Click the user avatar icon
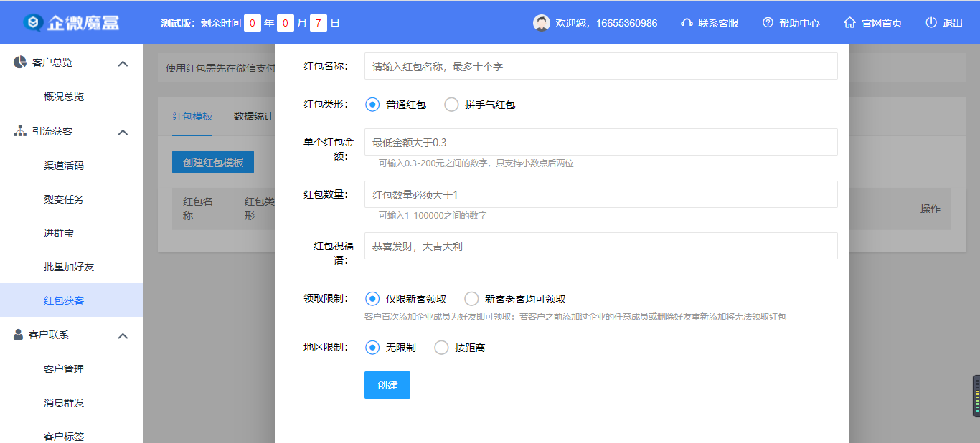 coord(542,23)
